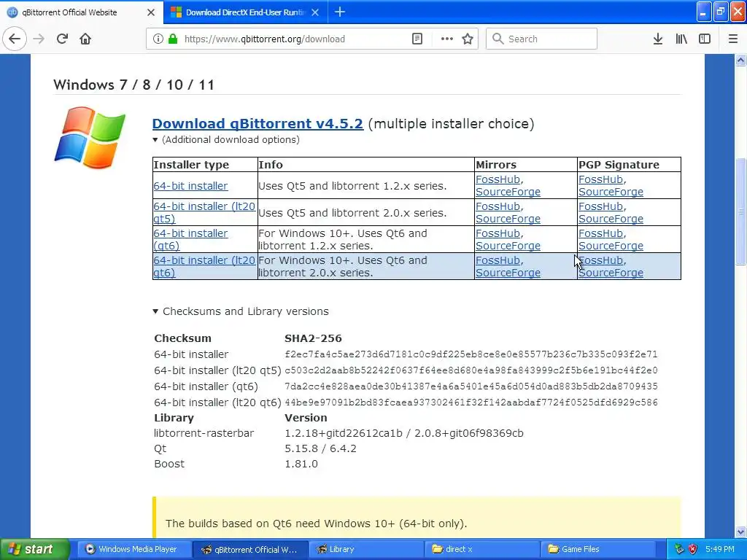747x560 pixels.
Task: Open page actions three-dot menu
Action: coord(447,39)
